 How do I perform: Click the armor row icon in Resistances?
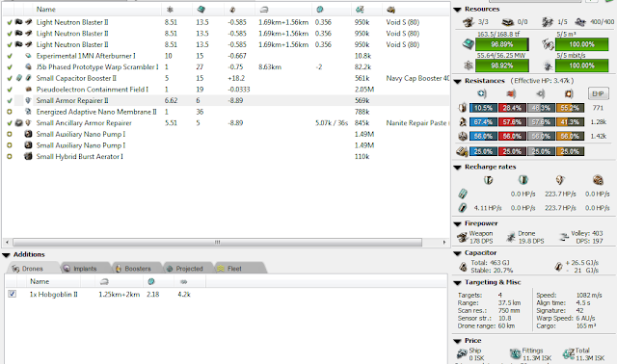pyautogui.click(x=463, y=122)
